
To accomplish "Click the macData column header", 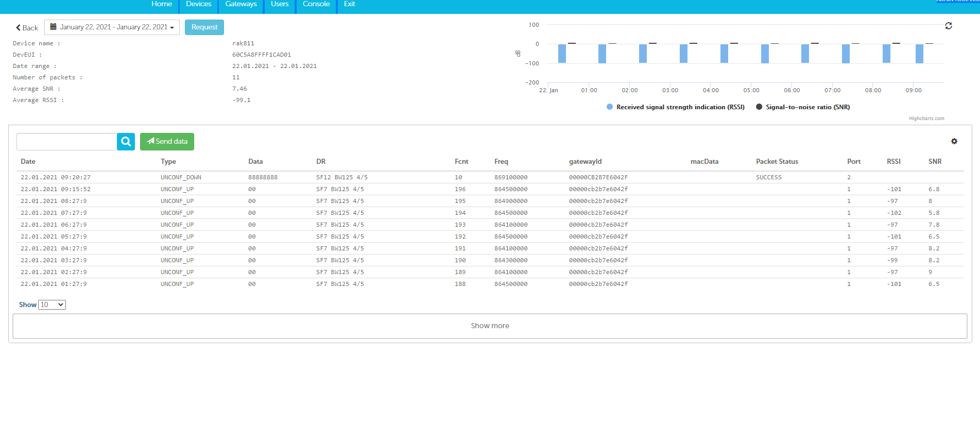I will click(704, 162).
